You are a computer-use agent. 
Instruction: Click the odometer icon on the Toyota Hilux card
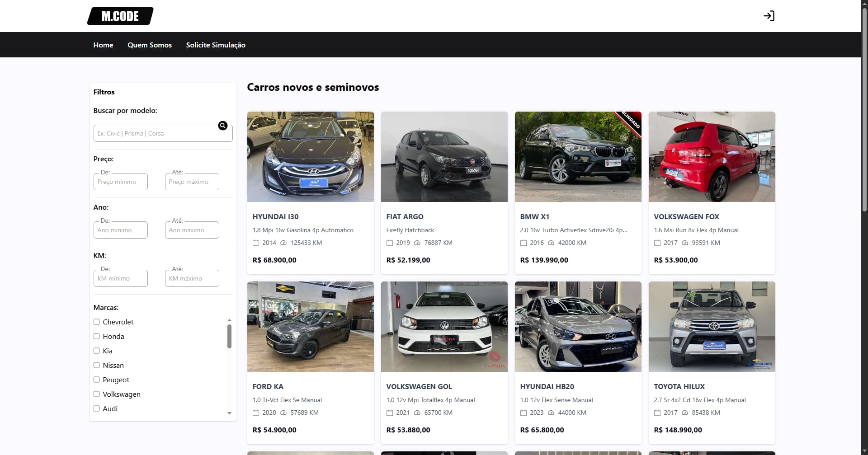pos(684,413)
